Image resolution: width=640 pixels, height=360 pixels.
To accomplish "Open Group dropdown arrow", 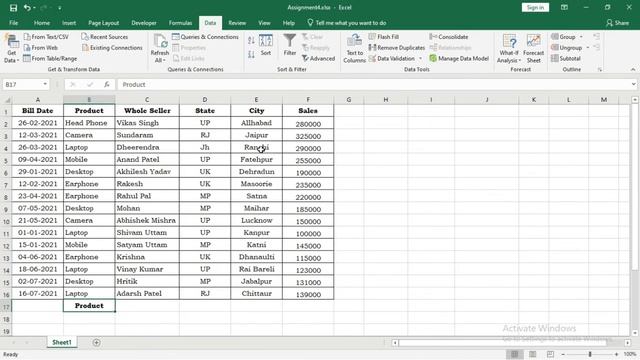I will (581, 37).
